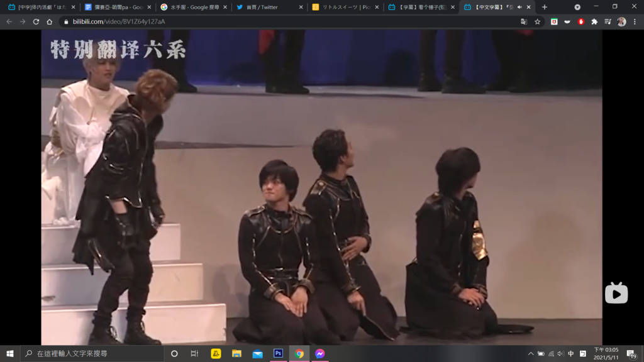This screenshot has width=644, height=362.
Task: Open Cortana from the taskbar
Action: (174, 353)
